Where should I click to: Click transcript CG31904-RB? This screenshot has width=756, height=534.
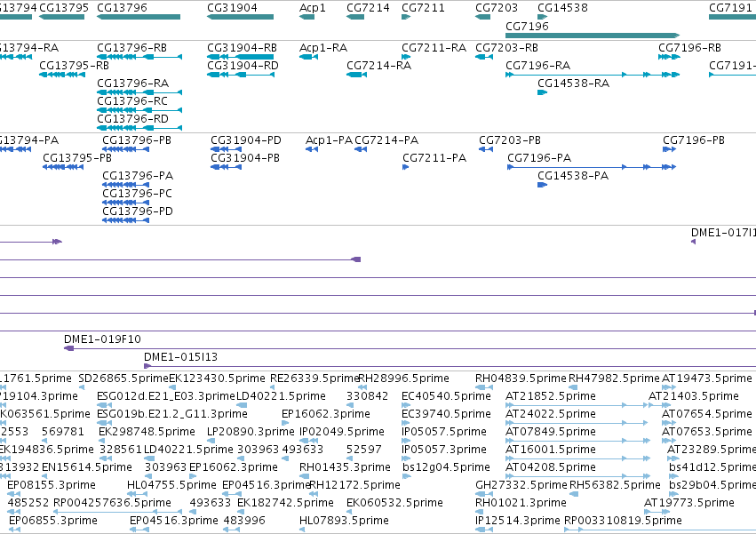(240, 57)
